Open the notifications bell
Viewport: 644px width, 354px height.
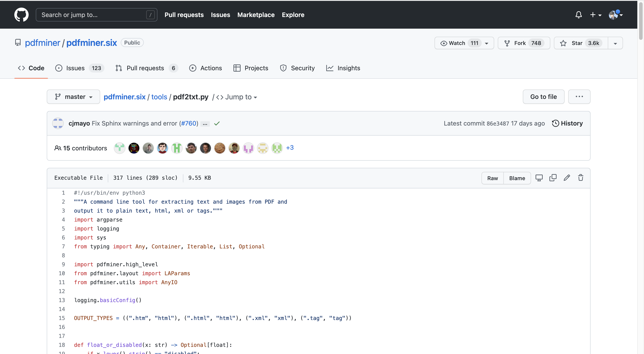point(578,15)
